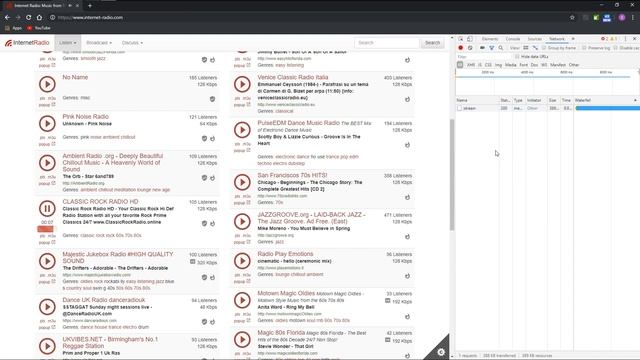The height and width of the screenshot is (360, 640).
Task: Adjust red volume bar under Classic Rock player
Action: click(x=45, y=229)
